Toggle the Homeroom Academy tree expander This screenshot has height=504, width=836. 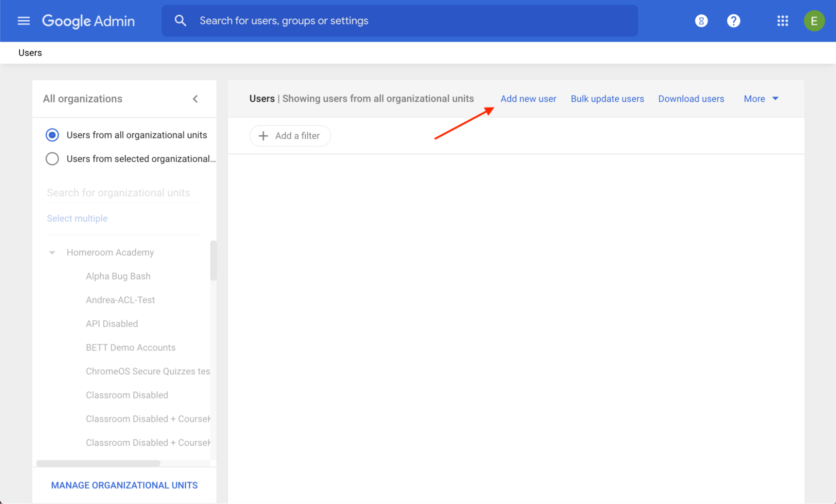click(x=53, y=252)
